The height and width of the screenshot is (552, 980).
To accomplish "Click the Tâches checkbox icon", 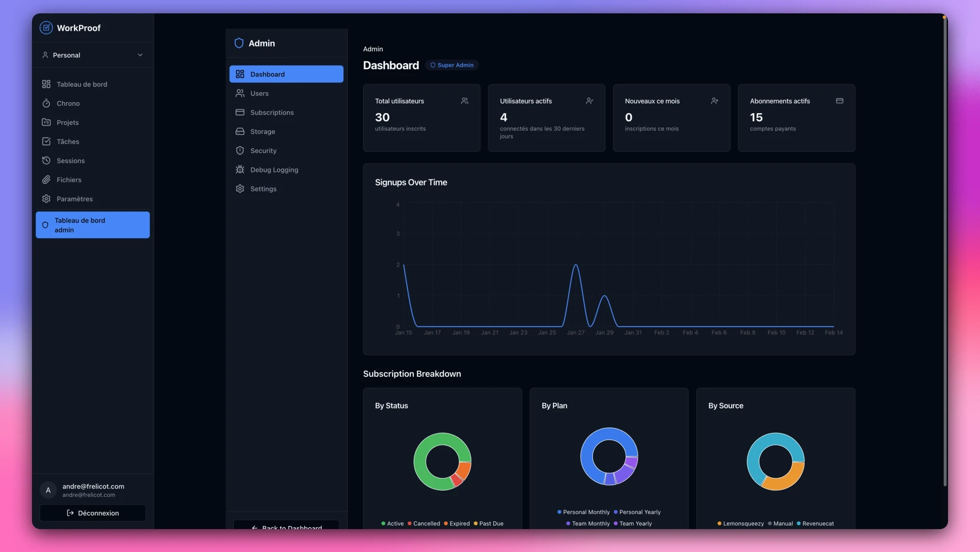I will (46, 141).
